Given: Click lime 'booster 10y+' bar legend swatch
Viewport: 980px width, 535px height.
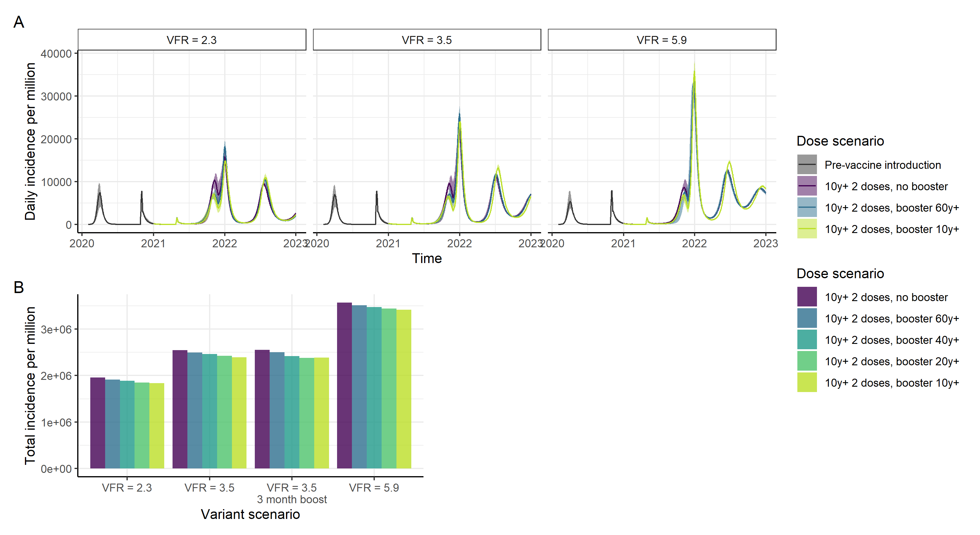Looking at the screenshot, I should 807,382.
